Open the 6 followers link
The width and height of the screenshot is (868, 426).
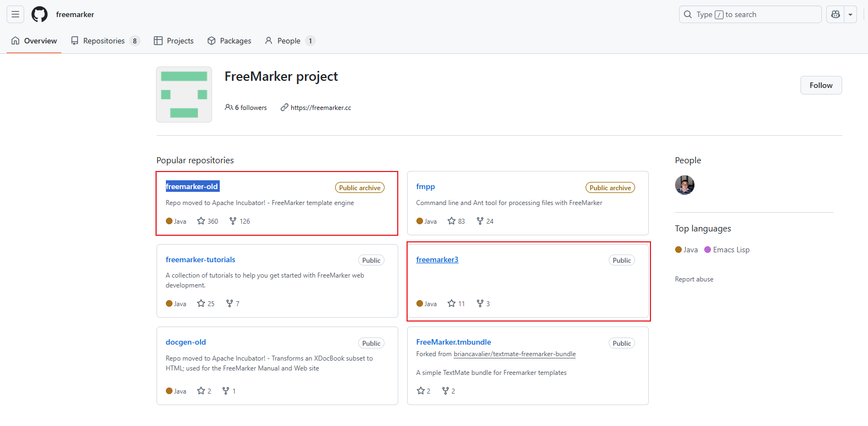[x=246, y=108]
